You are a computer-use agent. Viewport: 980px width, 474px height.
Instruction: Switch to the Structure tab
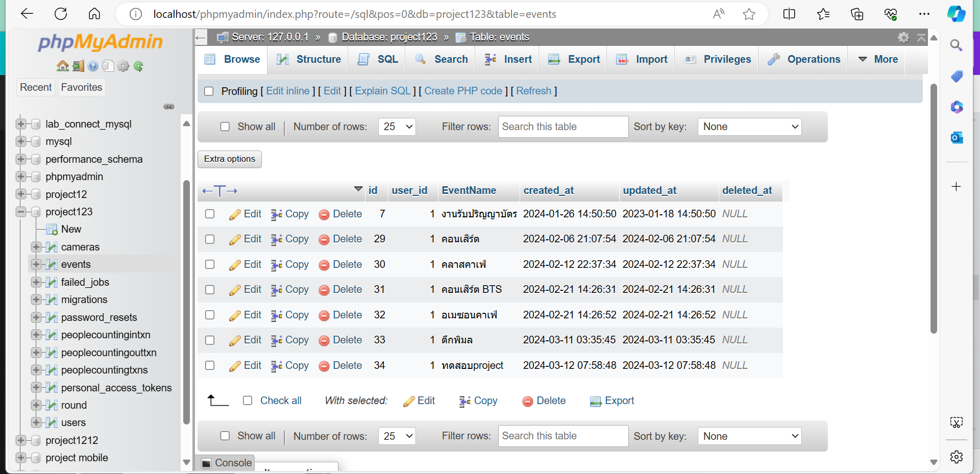[309, 59]
